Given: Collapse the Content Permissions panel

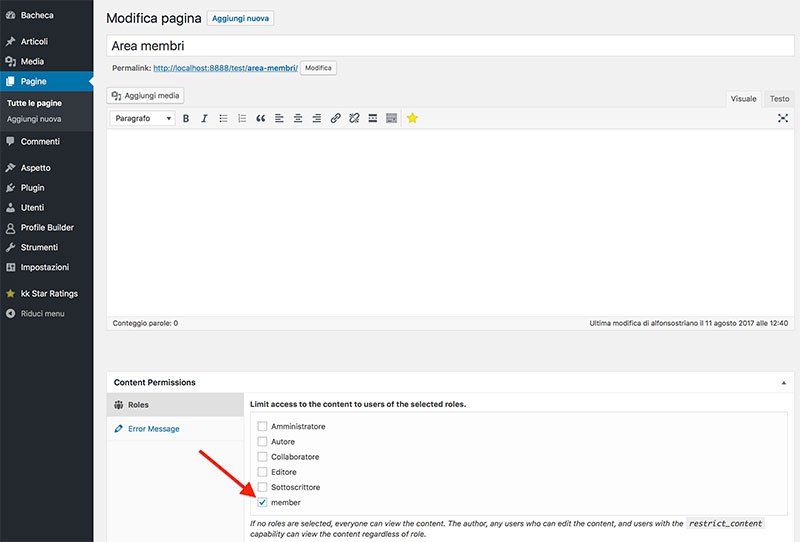Looking at the screenshot, I should pos(784,383).
